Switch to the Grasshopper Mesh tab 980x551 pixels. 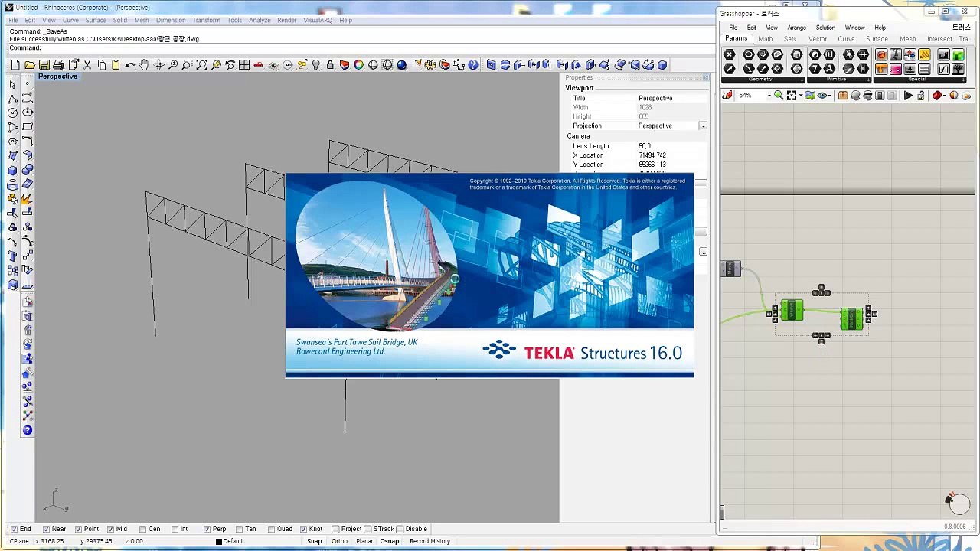pyautogui.click(x=907, y=39)
